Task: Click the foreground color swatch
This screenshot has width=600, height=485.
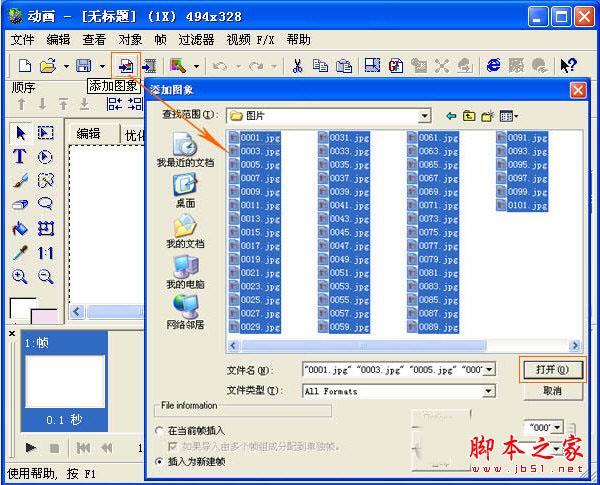Action: pos(21,308)
